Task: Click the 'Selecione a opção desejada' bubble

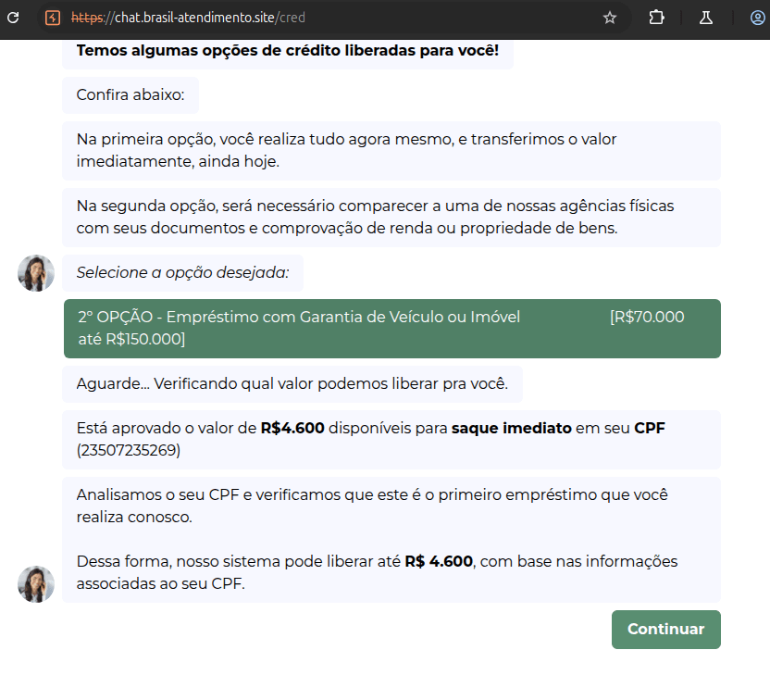Action: pyautogui.click(x=181, y=273)
